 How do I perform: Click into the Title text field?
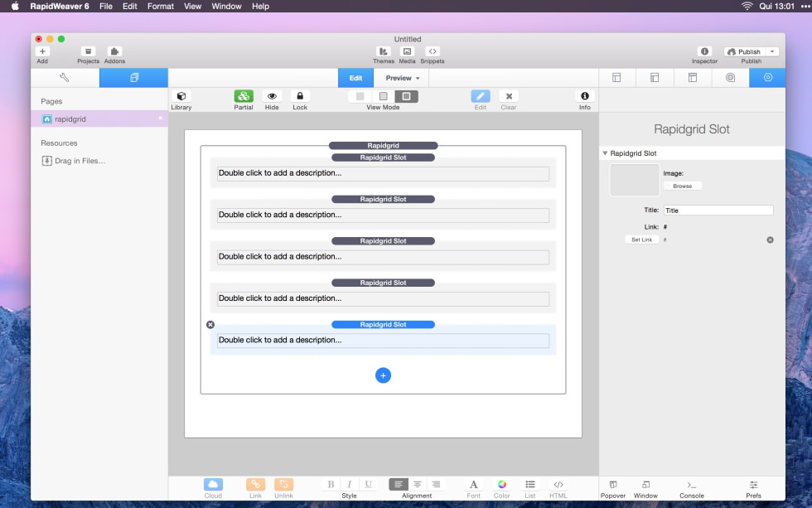718,210
